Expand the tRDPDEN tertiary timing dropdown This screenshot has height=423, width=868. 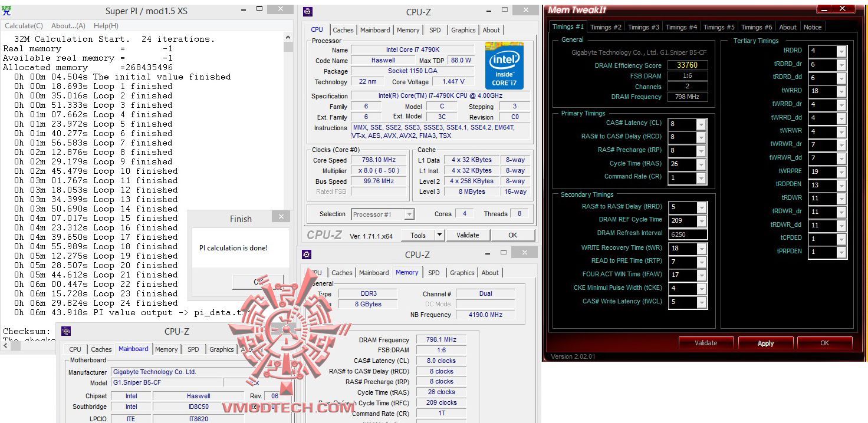point(841,186)
